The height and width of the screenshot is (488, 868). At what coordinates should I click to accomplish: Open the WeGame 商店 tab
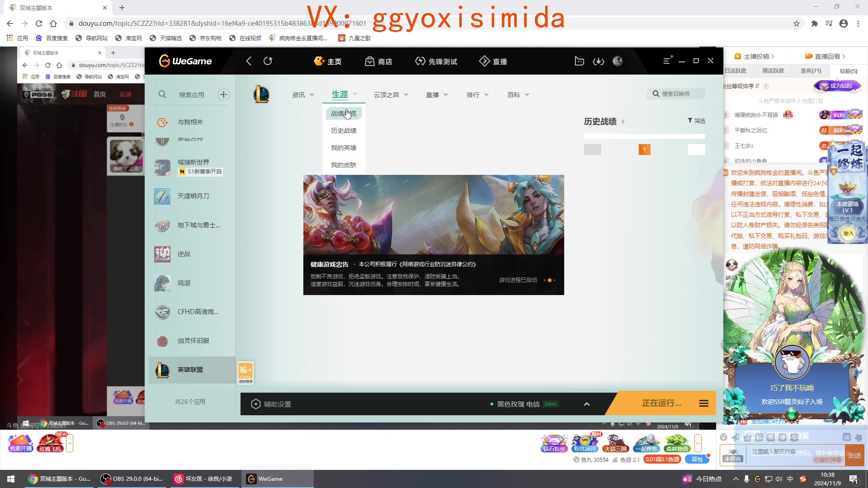(x=378, y=61)
